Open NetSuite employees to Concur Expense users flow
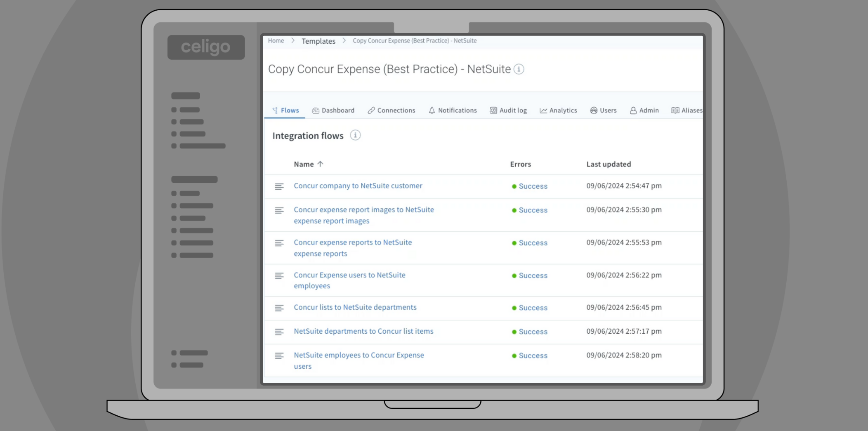This screenshot has width=868, height=431. tap(359, 360)
